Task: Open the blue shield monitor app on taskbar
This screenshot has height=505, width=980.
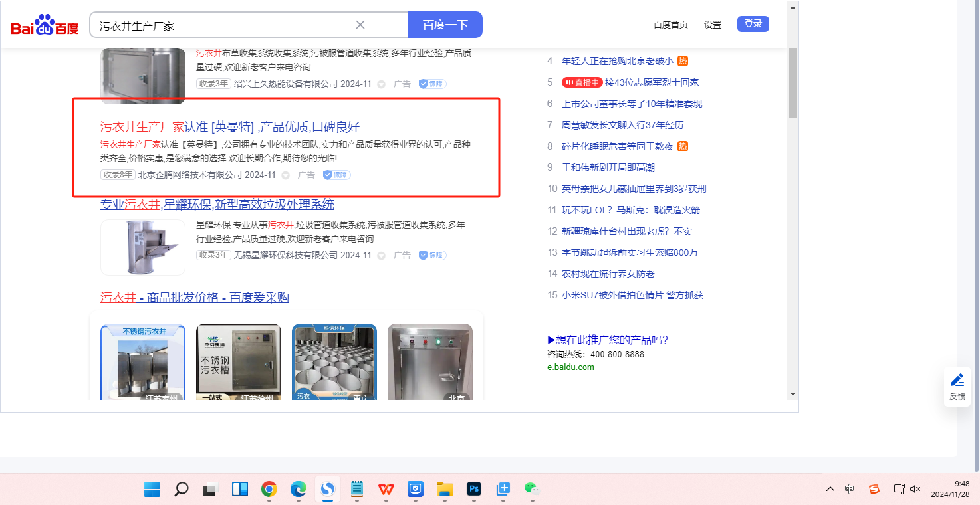Action: 416,490
